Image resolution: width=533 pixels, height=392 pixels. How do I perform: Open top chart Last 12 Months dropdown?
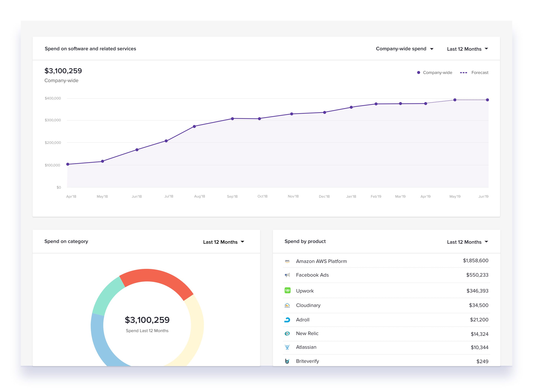[467, 49]
